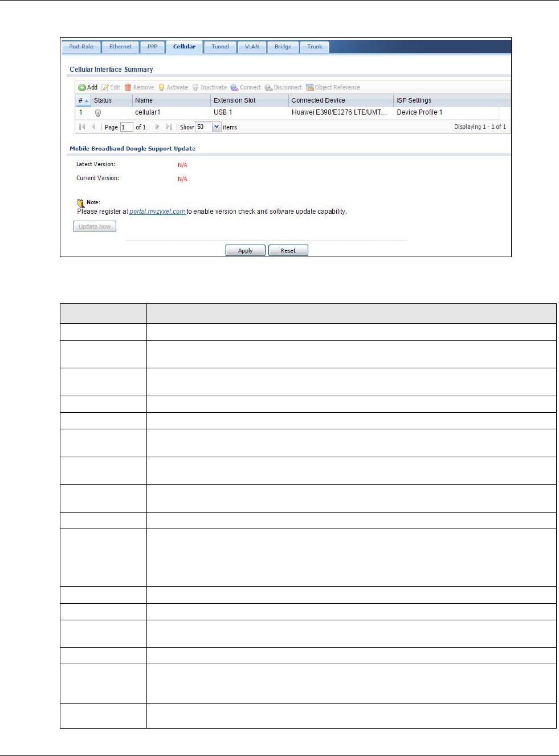The width and height of the screenshot is (559, 756).
Task: Click the Inactivate icon
Action: 195,87
